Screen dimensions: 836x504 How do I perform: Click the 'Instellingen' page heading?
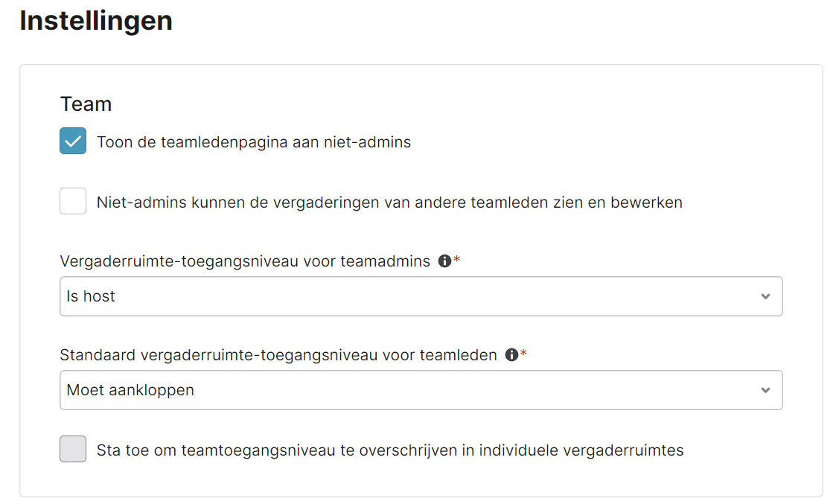tap(96, 22)
